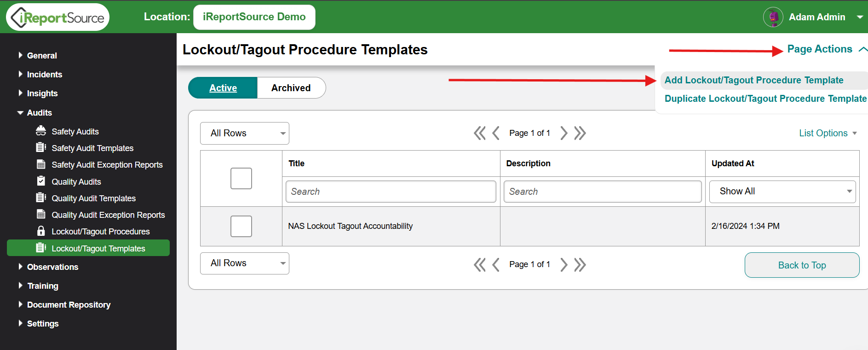868x350 pixels.
Task: Expand the General sidebar section
Action: (x=20, y=55)
